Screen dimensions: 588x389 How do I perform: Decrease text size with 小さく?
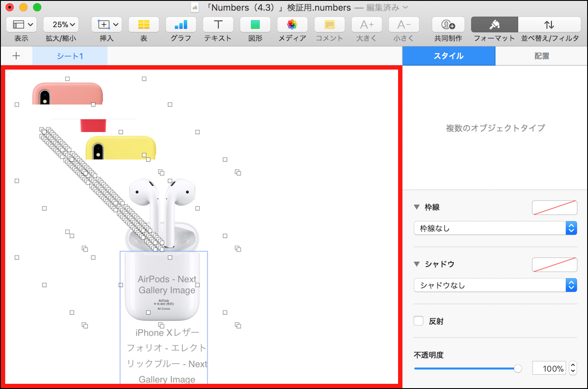[404, 25]
